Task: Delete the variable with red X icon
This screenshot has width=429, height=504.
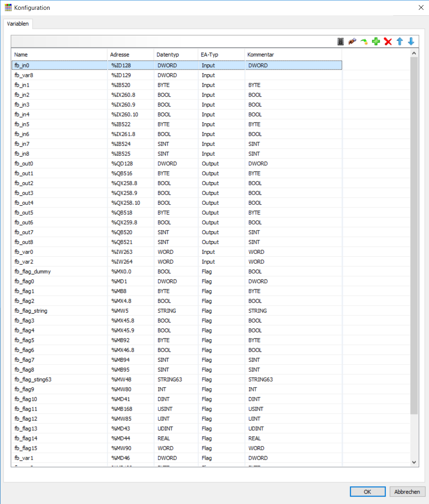Action: click(x=388, y=41)
